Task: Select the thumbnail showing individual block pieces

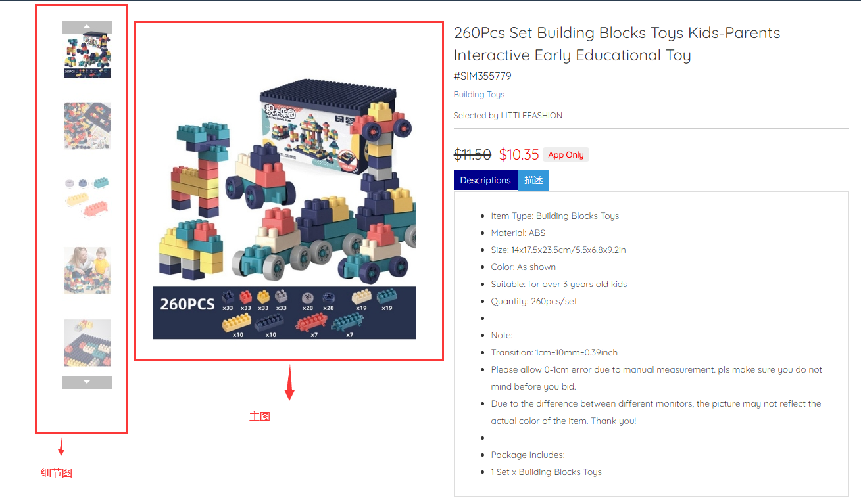Action: (87, 197)
